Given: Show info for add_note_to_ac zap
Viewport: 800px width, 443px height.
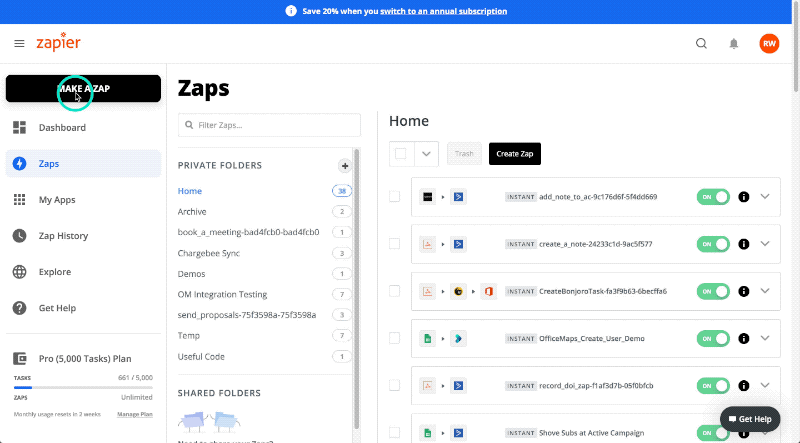Looking at the screenshot, I should coord(744,197).
